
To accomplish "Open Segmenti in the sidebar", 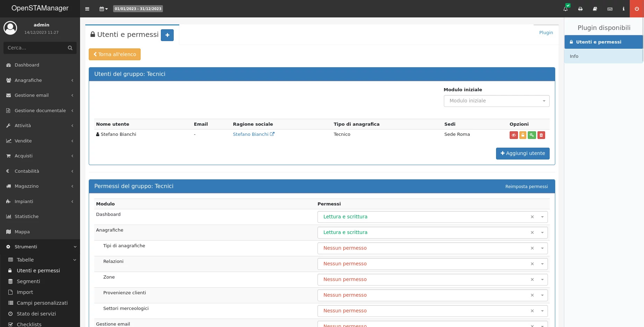I will (40, 281).
